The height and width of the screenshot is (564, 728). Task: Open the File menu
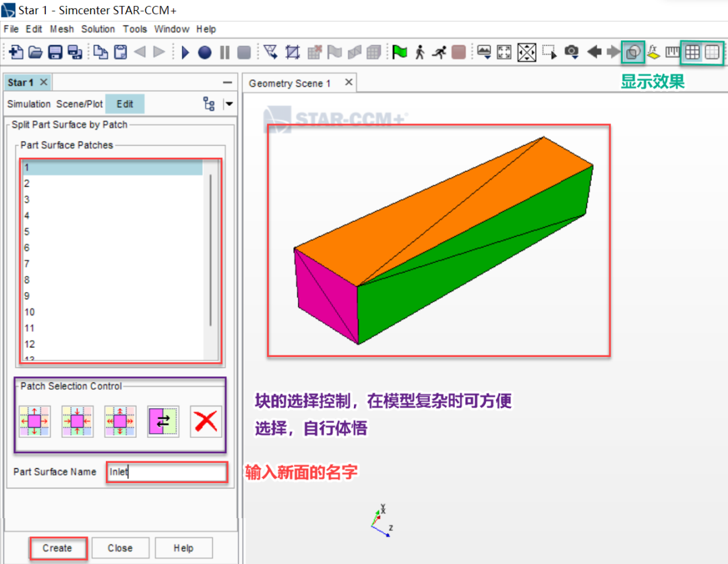point(11,29)
